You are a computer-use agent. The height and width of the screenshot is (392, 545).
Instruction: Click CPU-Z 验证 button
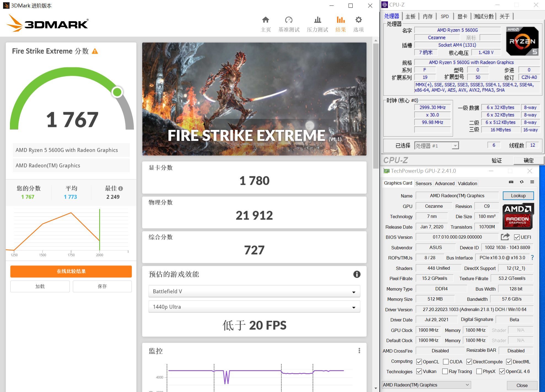pyautogui.click(x=497, y=160)
